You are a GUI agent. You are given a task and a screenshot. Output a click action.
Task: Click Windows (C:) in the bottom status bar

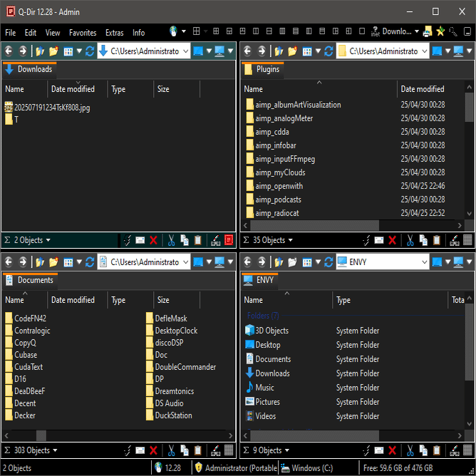(307, 467)
